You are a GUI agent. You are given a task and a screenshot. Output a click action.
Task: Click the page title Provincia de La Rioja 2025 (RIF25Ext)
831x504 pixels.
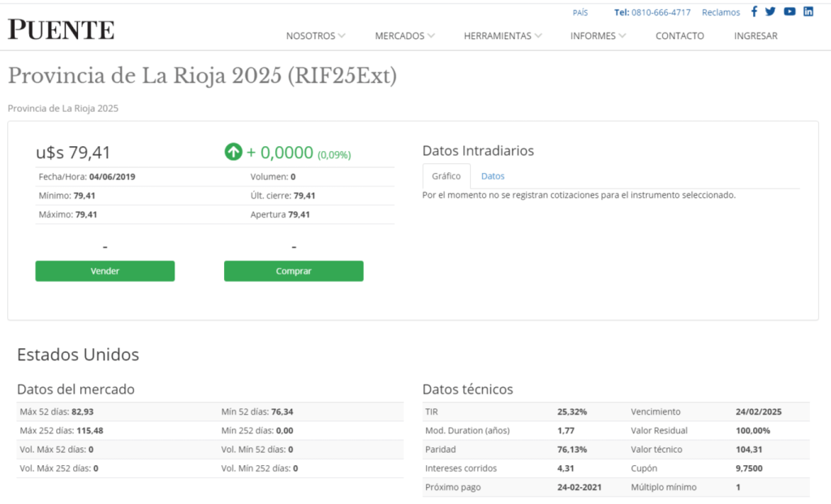202,75
